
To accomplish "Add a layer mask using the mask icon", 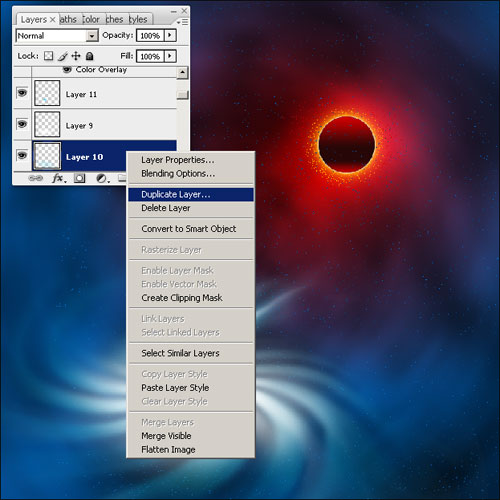I will pyautogui.click(x=79, y=178).
